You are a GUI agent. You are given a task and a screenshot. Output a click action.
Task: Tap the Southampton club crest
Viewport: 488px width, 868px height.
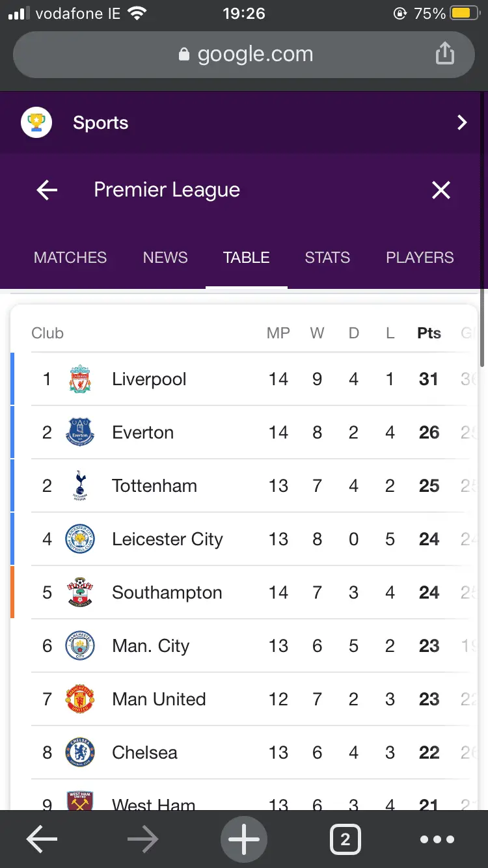pos(80,593)
